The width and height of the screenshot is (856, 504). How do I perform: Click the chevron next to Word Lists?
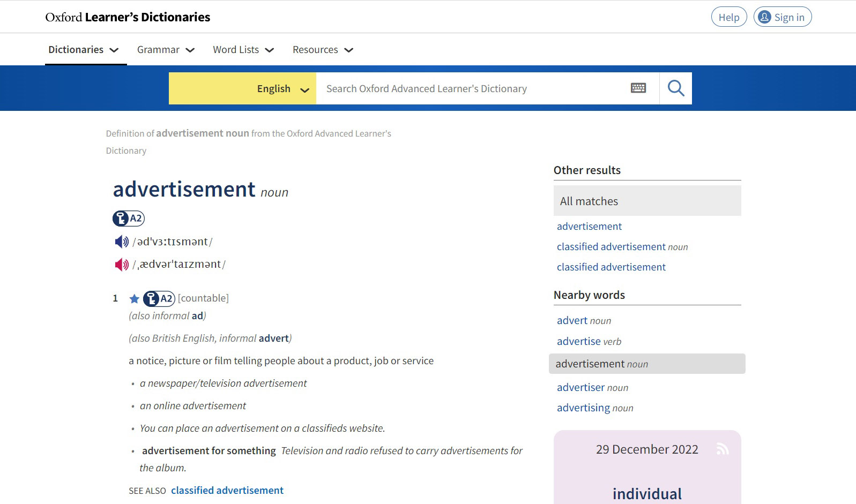[x=270, y=50]
